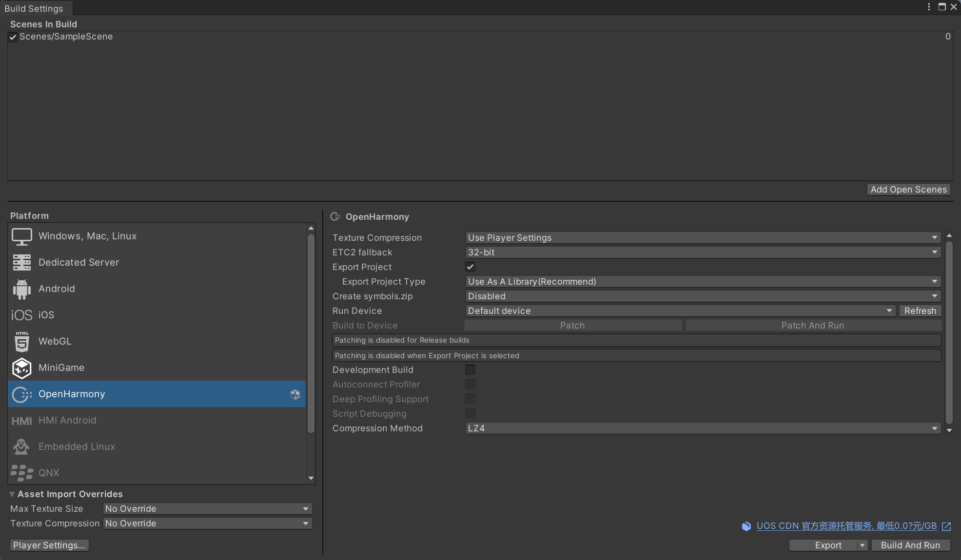
Task: Click the external link icon beside UOS CDN
Action: pyautogui.click(x=946, y=526)
